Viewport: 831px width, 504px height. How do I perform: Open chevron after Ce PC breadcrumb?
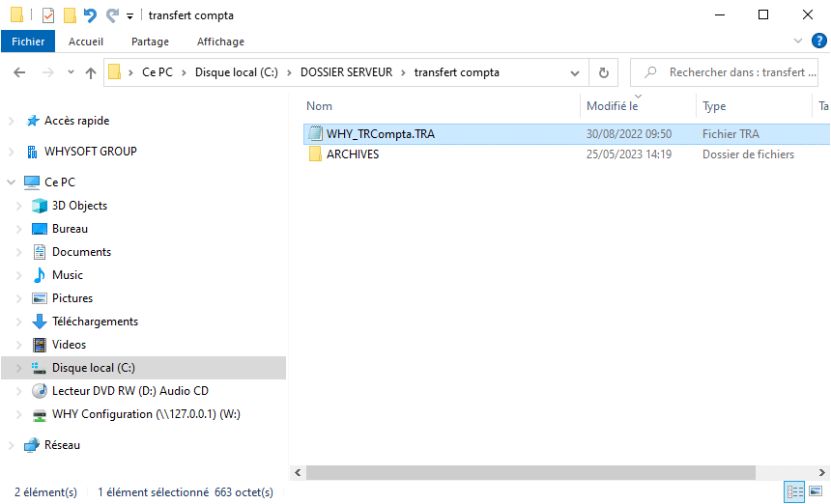coord(184,72)
